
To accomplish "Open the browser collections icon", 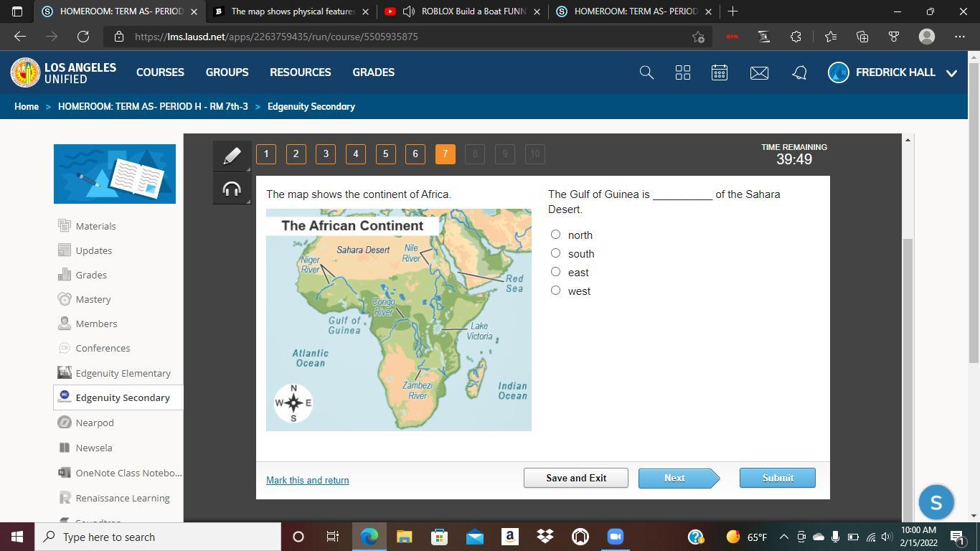I will pyautogui.click(x=862, y=37).
